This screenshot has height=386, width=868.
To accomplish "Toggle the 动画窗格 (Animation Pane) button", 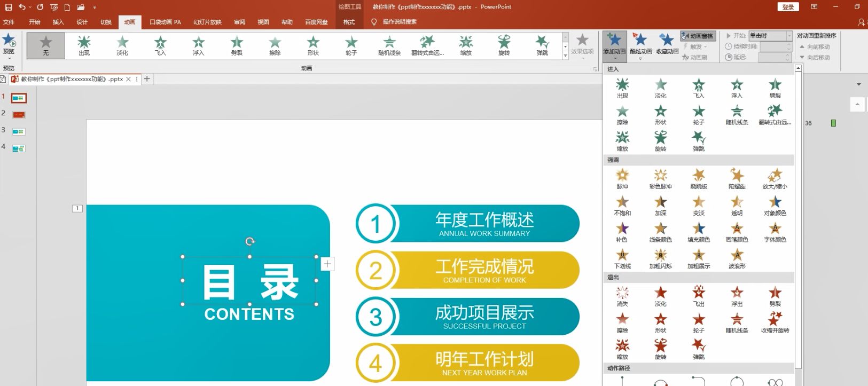I will (x=698, y=36).
